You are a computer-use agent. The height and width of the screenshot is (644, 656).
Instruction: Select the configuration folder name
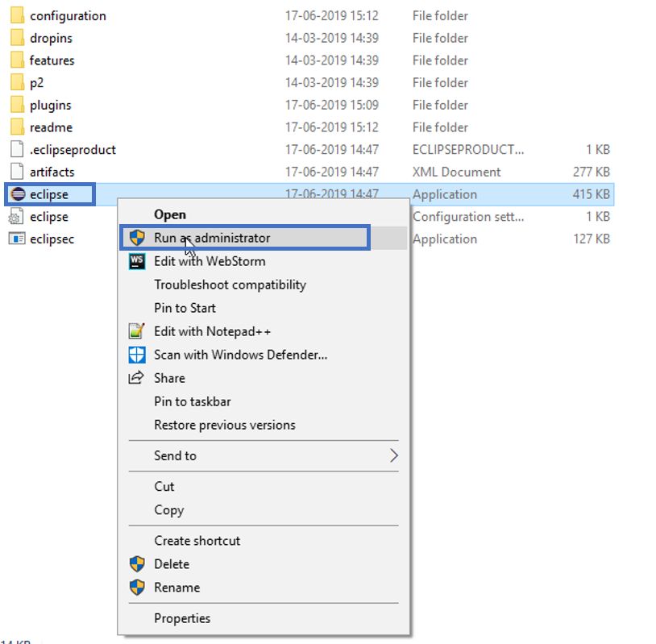click(x=68, y=16)
